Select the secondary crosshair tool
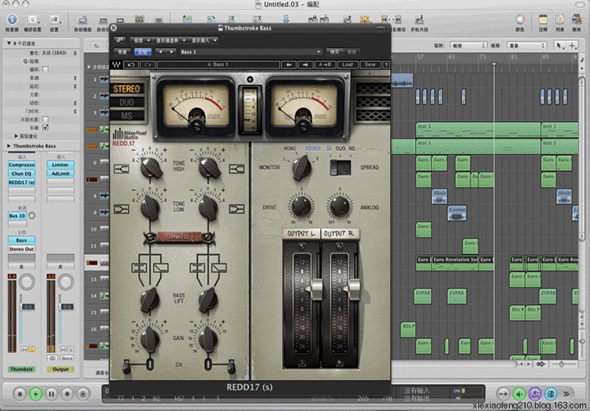590x411 pixels. point(572,46)
